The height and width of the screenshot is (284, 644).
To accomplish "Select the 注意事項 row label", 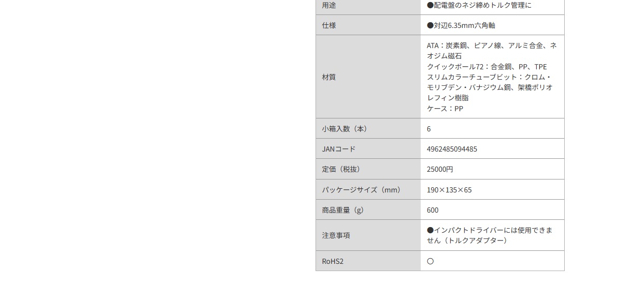I will click(x=336, y=235).
